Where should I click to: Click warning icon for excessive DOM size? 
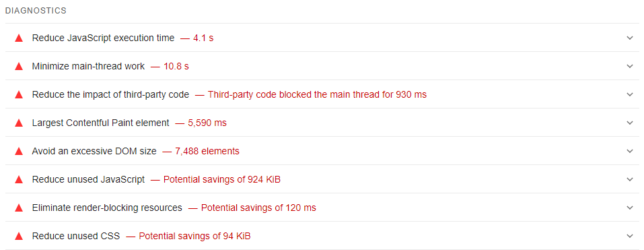tap(18, 152)
